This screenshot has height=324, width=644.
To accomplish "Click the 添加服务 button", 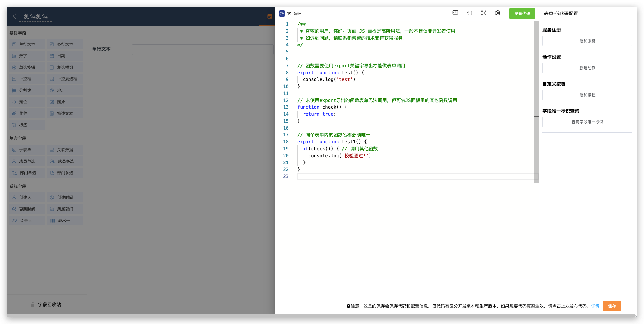I will (587, 41).
